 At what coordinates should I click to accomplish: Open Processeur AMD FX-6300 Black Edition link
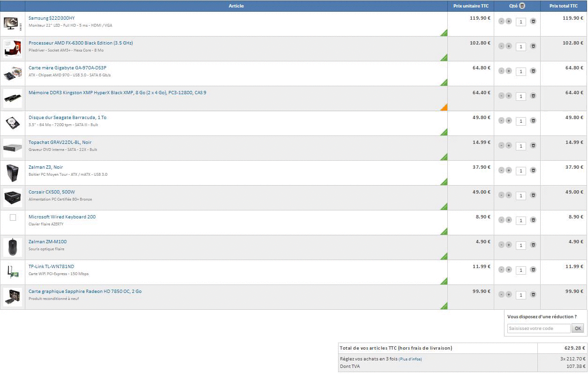[81, 43]
